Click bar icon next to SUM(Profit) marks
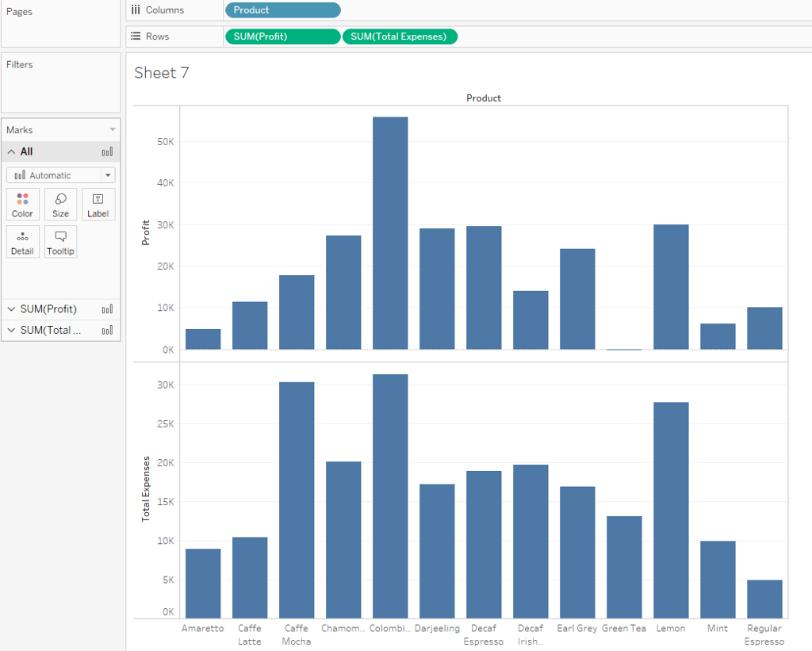This screenshot has width=812, height=651. [107, 309]
